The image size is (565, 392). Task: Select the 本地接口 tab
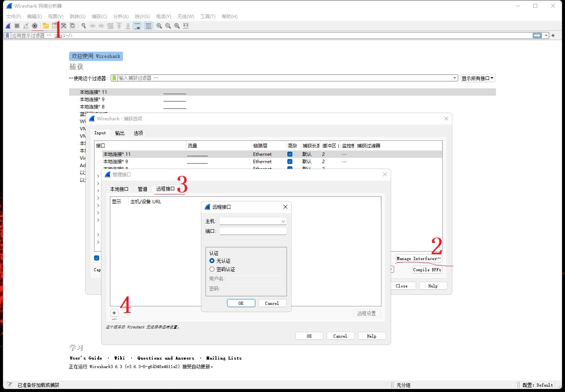coord(120,189)
